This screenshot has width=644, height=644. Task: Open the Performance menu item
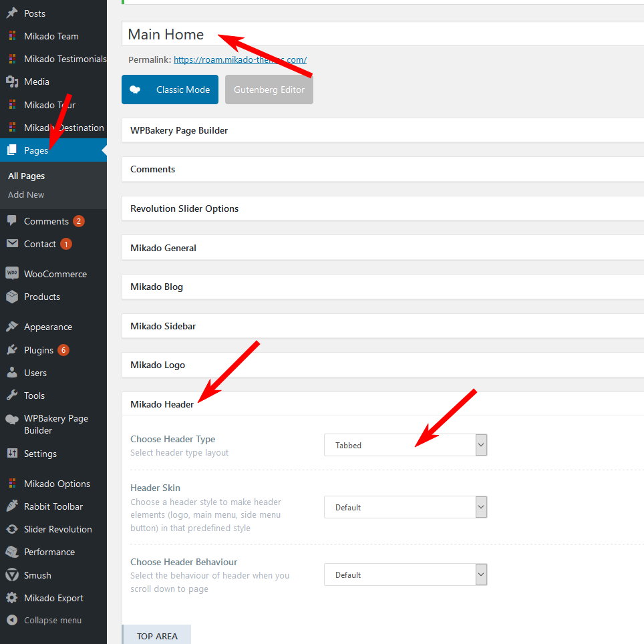[x=49, y=552]
